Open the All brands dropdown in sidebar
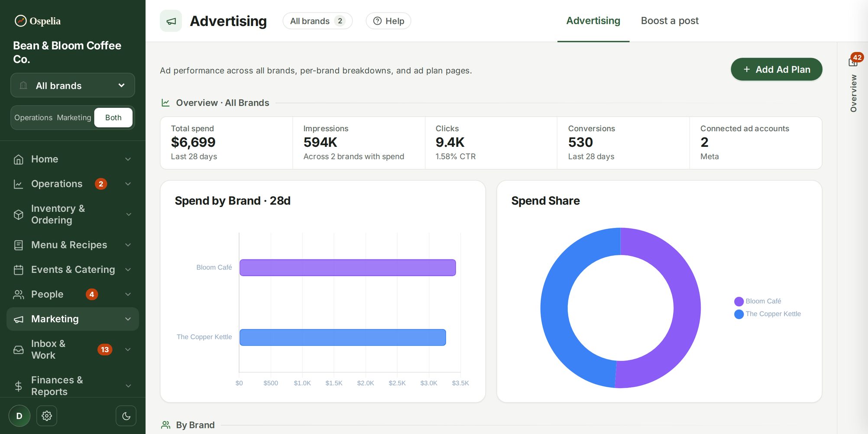868x434 pixels. (x=73, y=85)
